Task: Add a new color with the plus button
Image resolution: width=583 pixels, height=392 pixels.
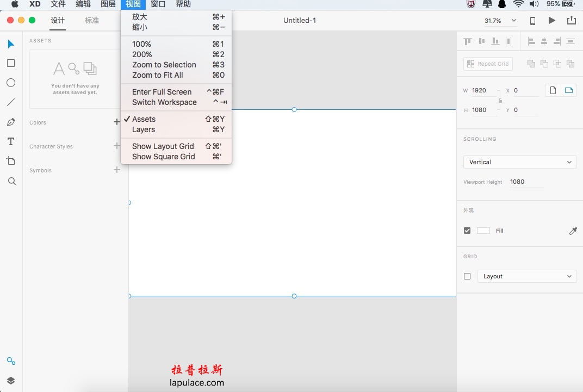Action: pos(116,122)
